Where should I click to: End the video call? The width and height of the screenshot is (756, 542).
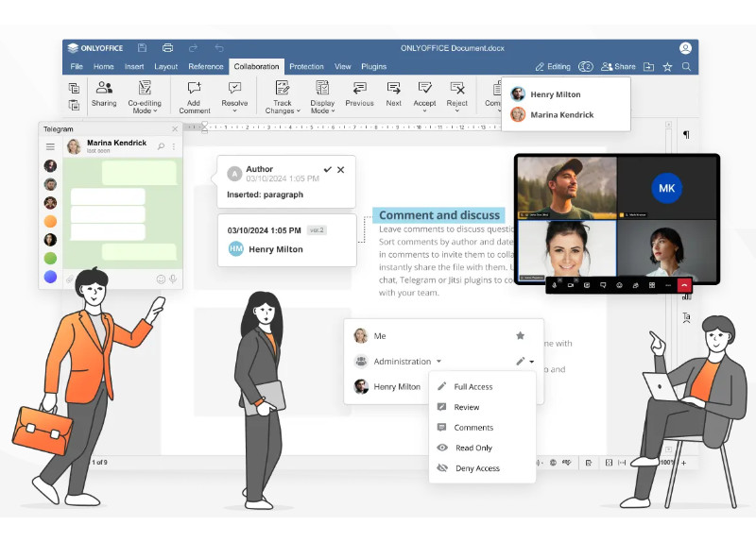pyautogui.click(x=684, y=285)
